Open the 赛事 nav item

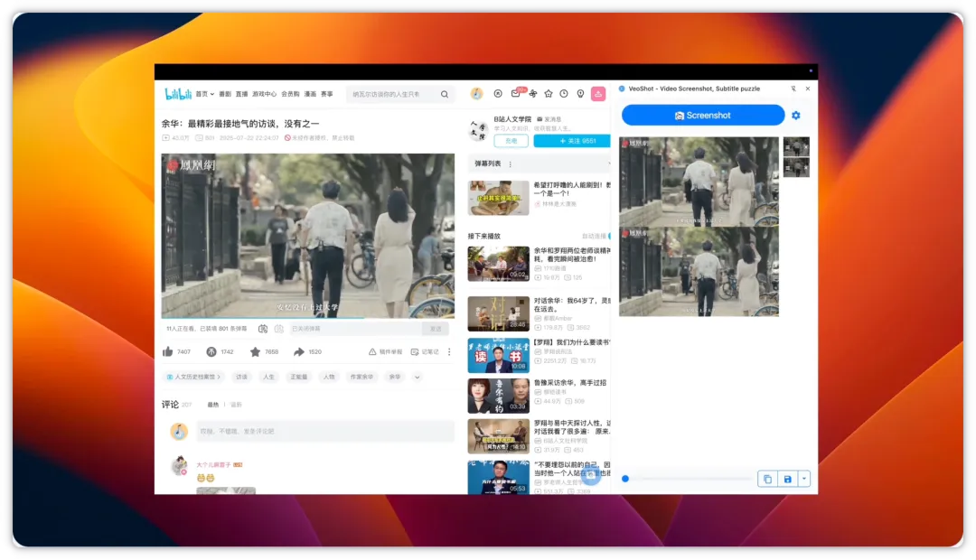coord(327,94)
